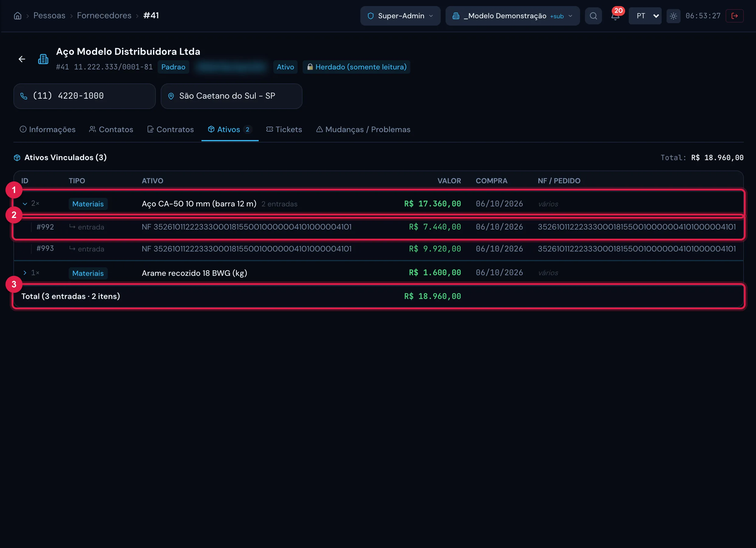Collapse the Aço CA-50 10 mm group row

coord(25,203)
